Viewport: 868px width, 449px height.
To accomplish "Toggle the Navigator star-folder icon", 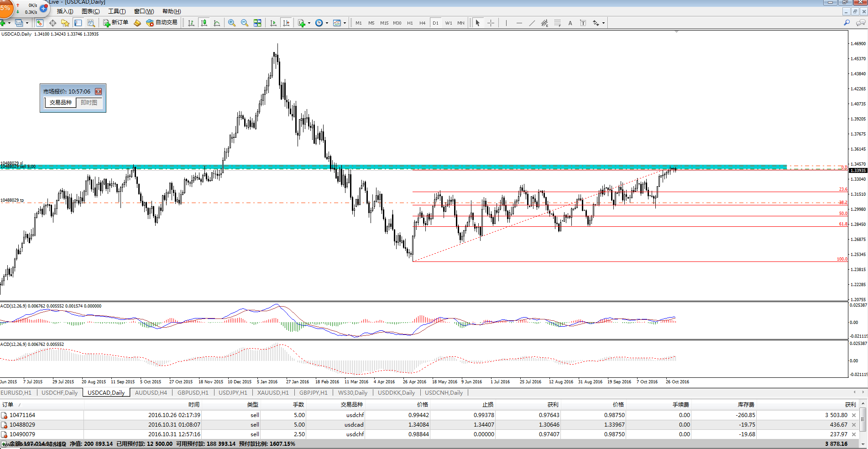I will [65, 23].
